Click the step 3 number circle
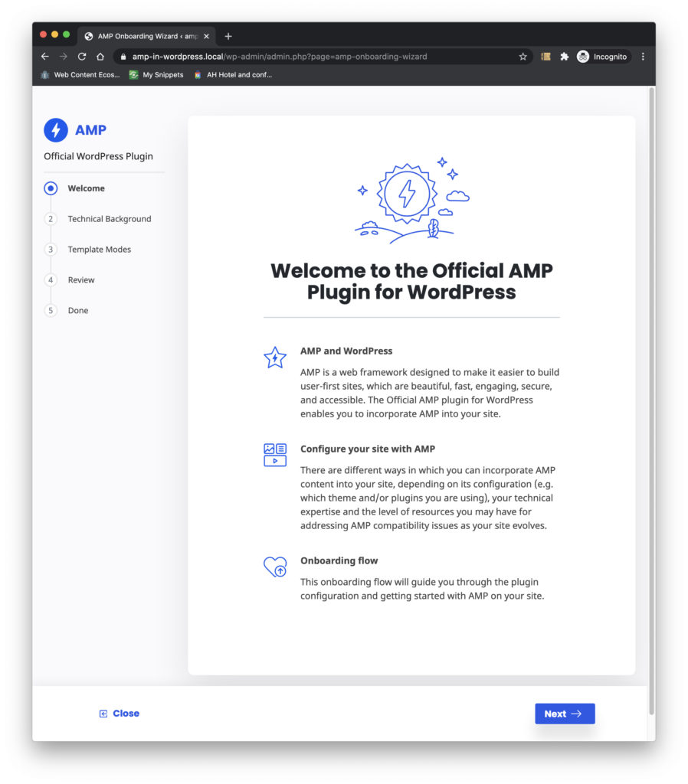The height and width of the screenshot is (784, 688). point(51,250)
